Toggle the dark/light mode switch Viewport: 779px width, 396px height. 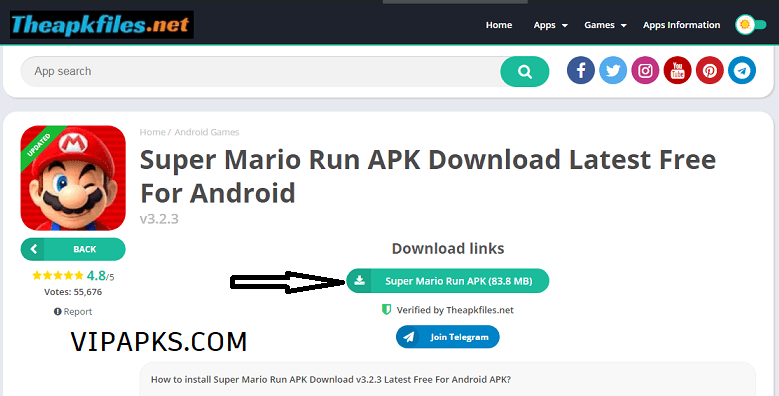(751, 24)
